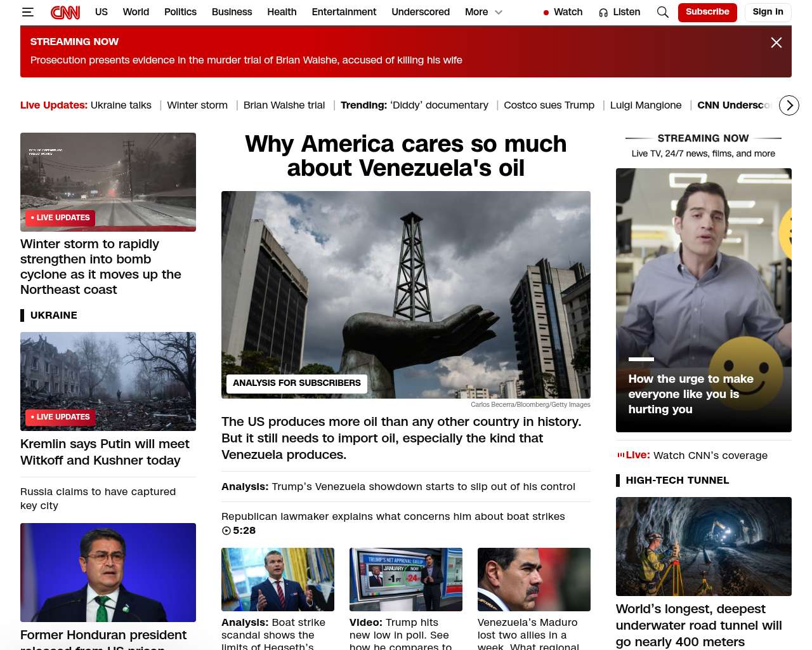Open the Trump approval poll video thumbnail
Screen dimensions: 812x650
pos(406,580)
